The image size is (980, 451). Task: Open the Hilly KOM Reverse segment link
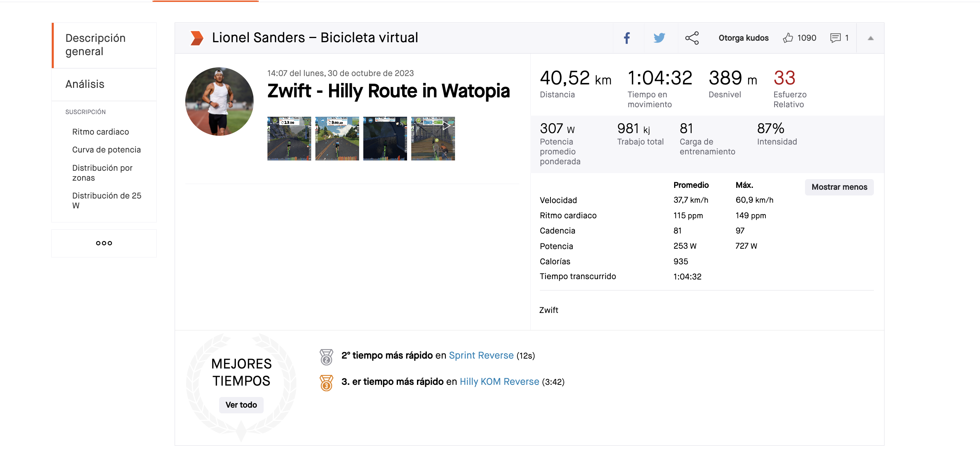coord(500,382)
